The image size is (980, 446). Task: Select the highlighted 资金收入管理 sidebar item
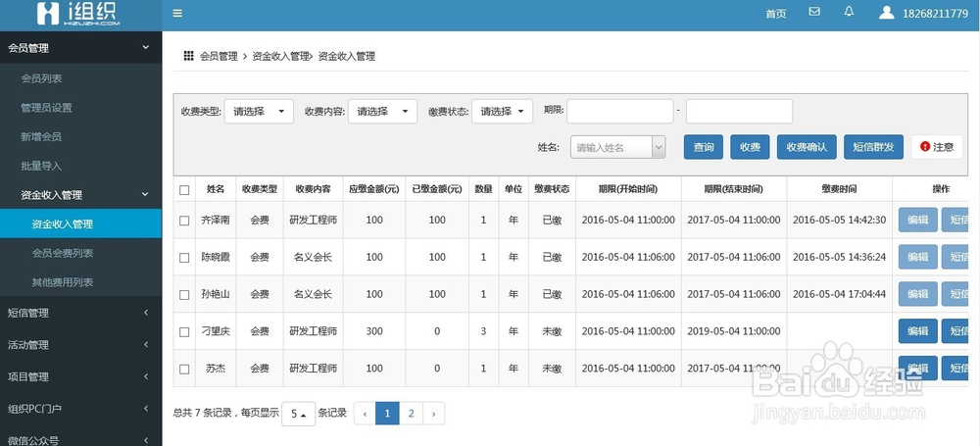[x=80, y=223]
